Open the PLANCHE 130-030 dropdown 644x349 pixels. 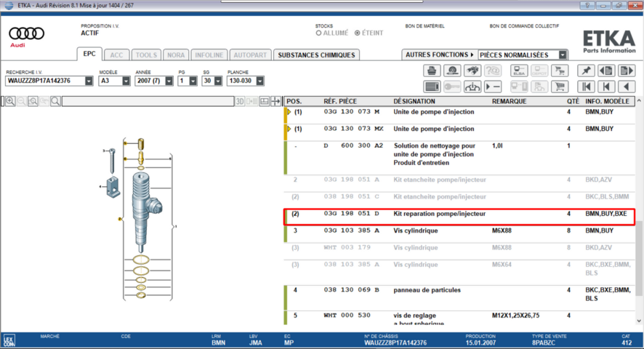point(259,81)
